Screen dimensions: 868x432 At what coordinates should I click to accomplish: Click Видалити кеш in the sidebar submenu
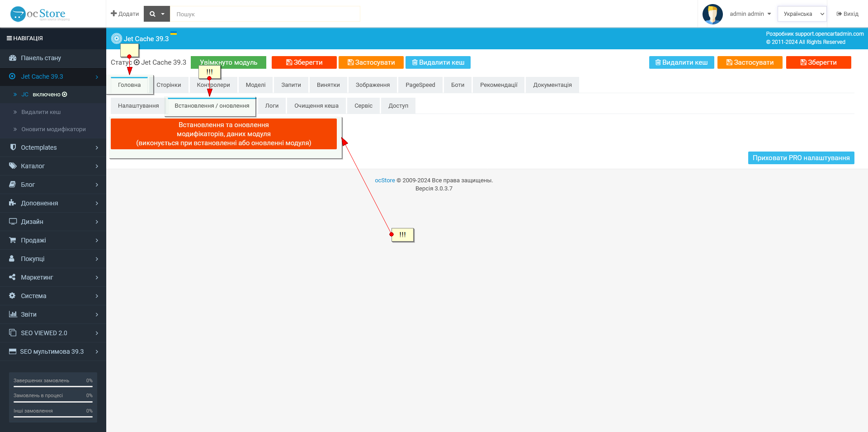pos(41,112)
